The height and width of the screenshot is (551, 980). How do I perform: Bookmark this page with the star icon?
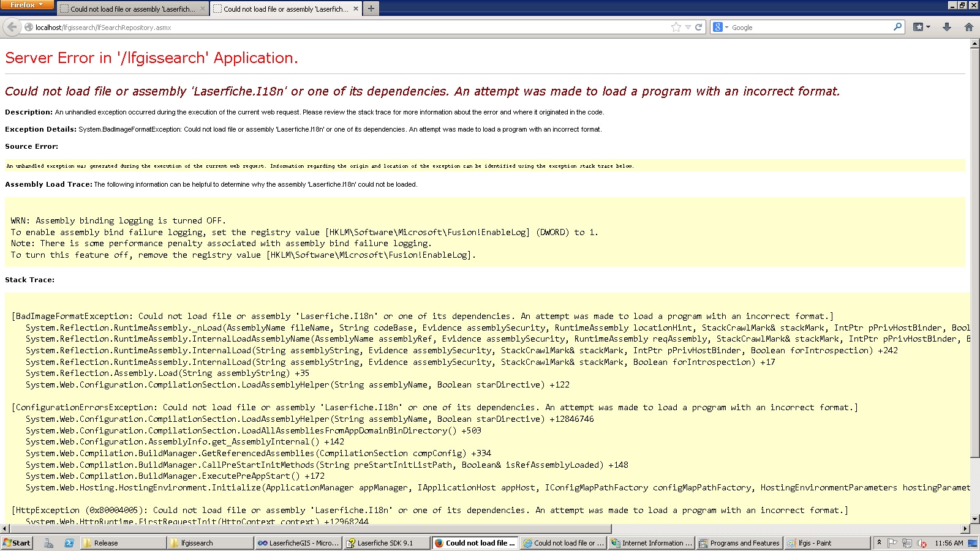(676, 27)
